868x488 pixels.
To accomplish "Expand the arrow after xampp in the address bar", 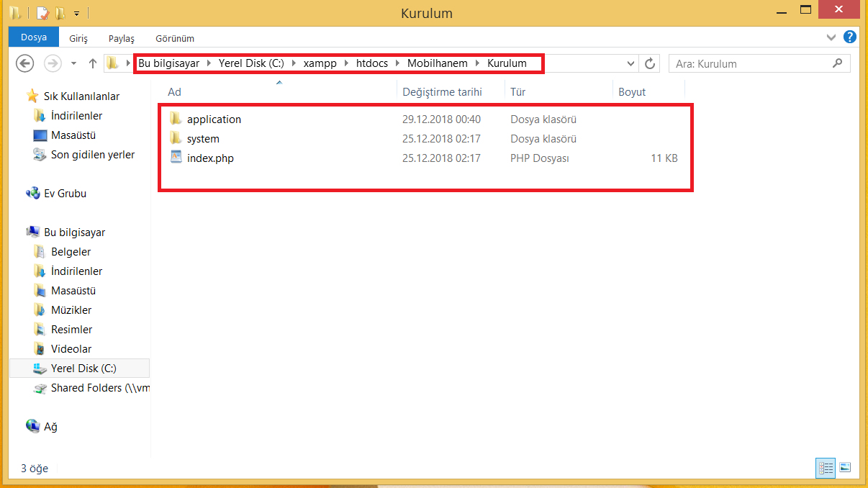I will pyautogui.click(x=346, y=63).
